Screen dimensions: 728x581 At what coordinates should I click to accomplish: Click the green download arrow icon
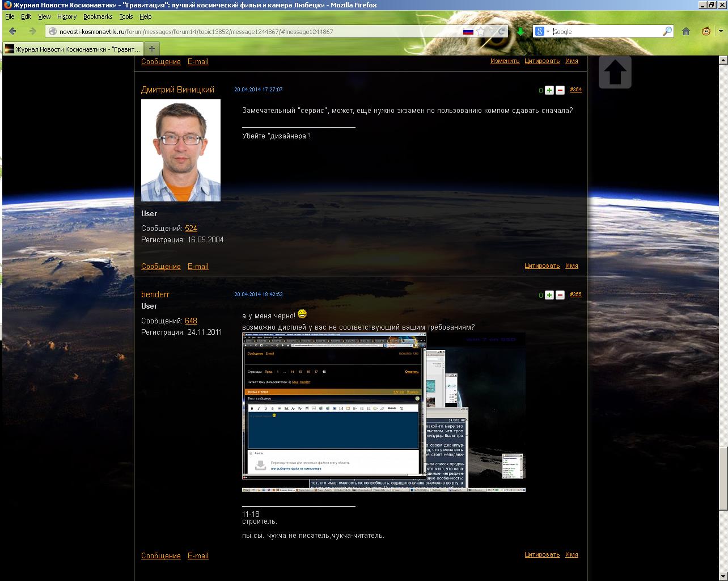520,32
